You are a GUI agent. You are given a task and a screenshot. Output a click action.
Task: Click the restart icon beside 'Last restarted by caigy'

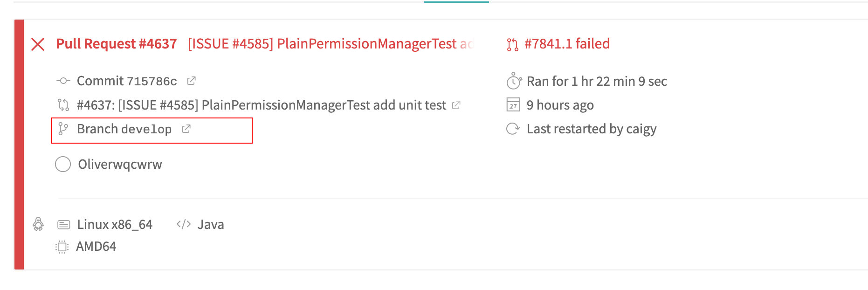[x=513, y=129]
